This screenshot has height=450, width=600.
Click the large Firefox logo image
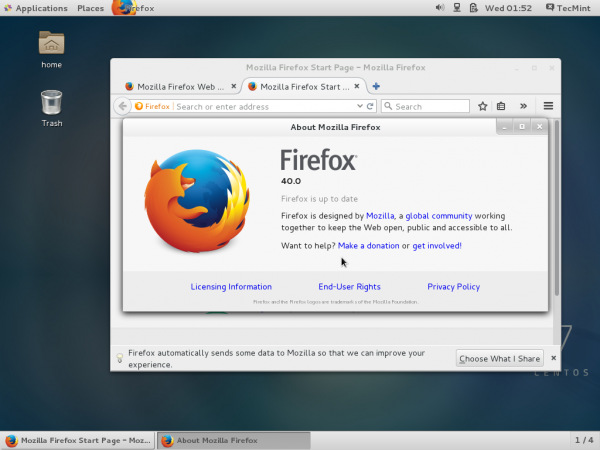(x=197, y=201)
